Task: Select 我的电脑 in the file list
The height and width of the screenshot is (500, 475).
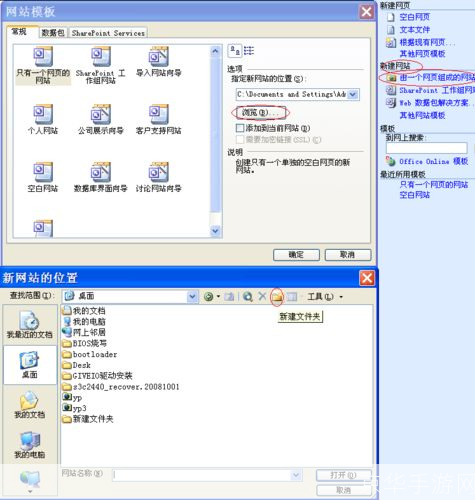Action: 84,321
